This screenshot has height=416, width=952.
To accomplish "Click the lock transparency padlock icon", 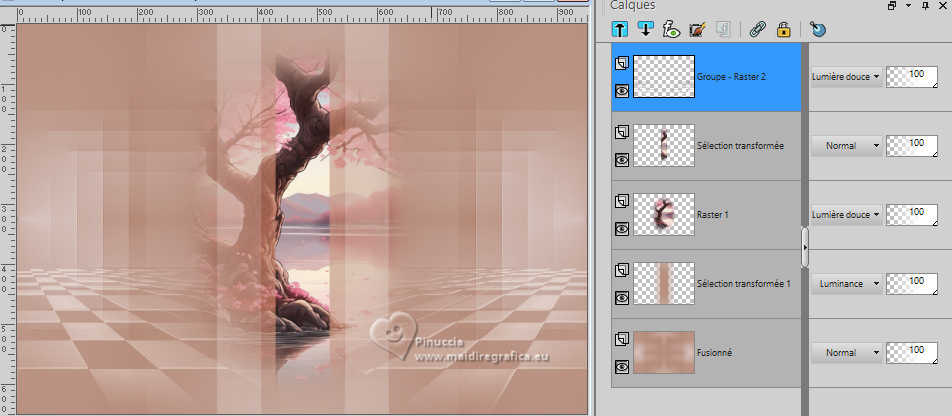I will [x=784, y=29].
